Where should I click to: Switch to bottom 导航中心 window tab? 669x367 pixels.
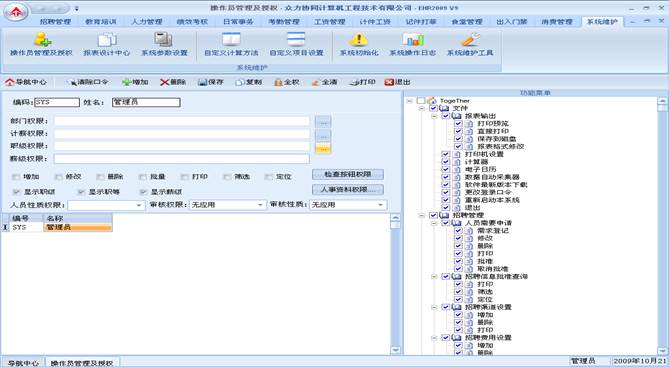[23, 363]
